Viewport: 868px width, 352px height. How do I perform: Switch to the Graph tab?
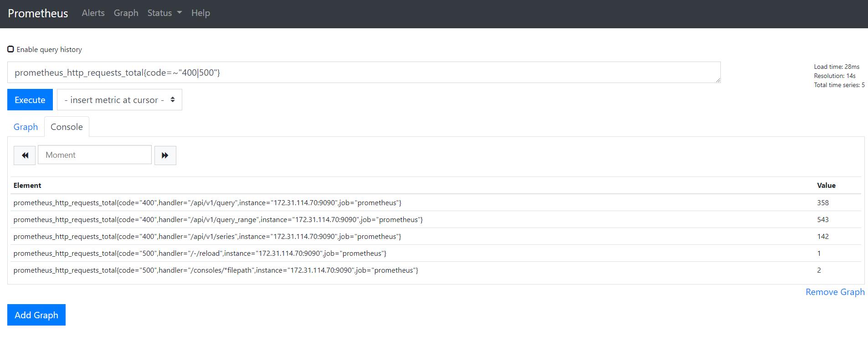tap(26, 127)
